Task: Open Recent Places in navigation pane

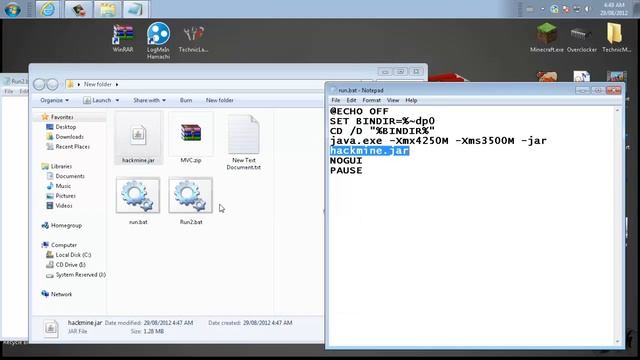Action: 72,147
